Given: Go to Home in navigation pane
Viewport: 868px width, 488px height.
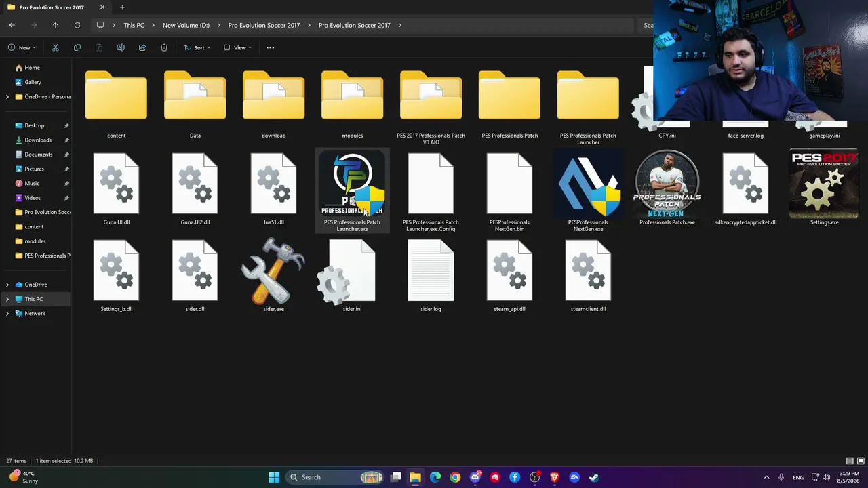Looking at the screenshot, I should [x=32, y=68].
